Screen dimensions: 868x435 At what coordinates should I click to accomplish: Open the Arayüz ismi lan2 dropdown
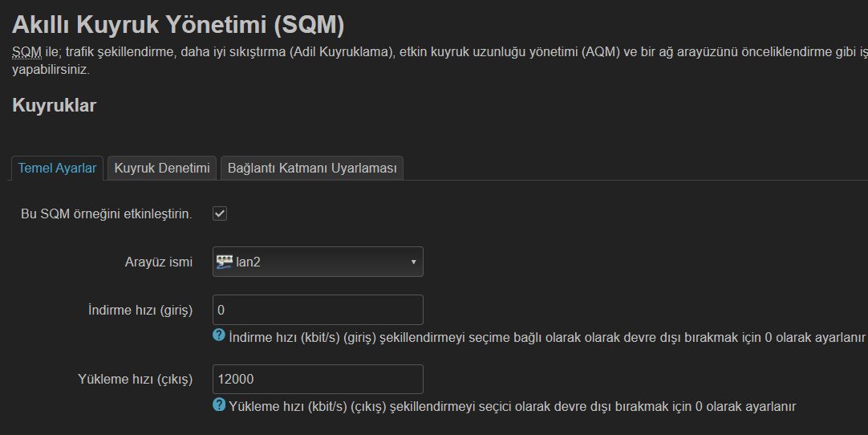318,262
